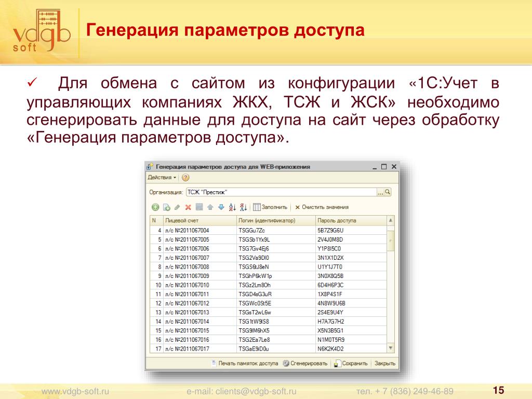Move row up with the up arrow icon

point(210,207)
